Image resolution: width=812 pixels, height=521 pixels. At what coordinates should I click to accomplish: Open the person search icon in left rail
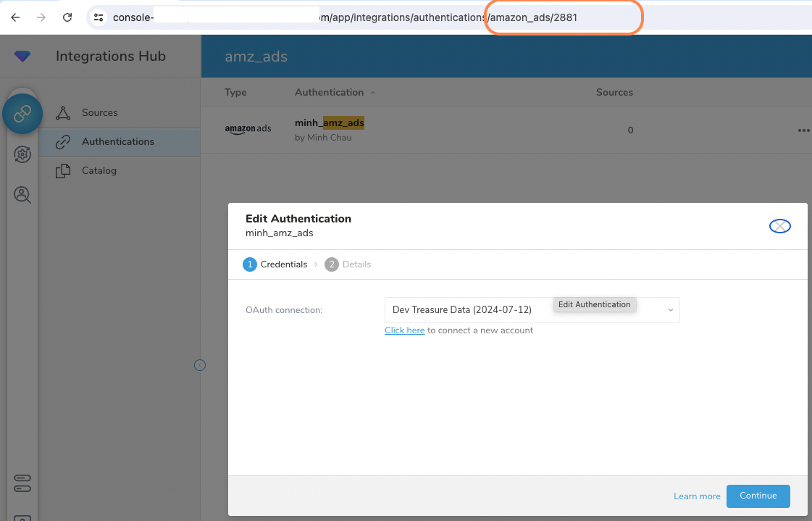(x=22, y=194)
